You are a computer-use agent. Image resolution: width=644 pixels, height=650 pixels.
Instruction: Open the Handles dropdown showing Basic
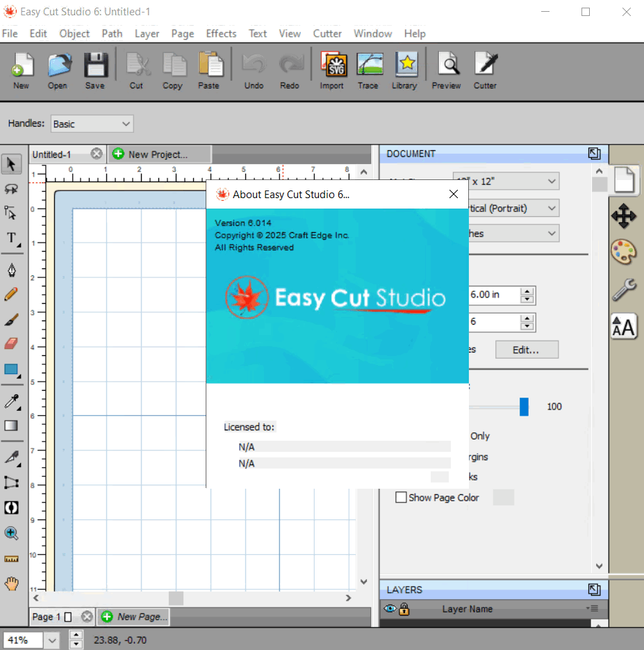(x=91, y=123)
